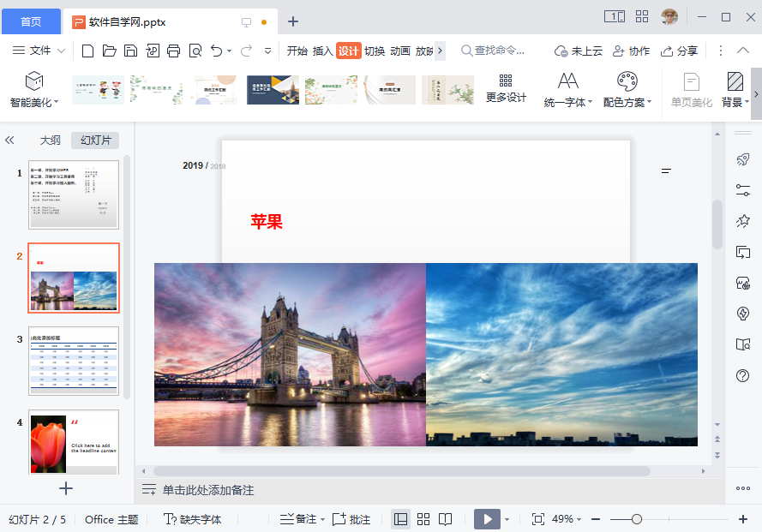Screen dimensions: 762x532
Task: Collapse the ribbon with the up chevron
Action: pyautogui.click(x=742, y=51)
